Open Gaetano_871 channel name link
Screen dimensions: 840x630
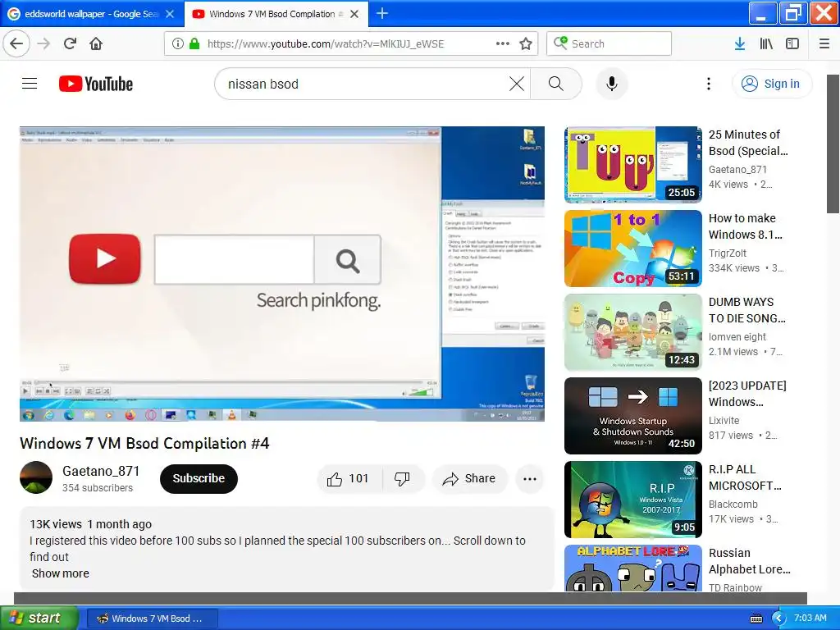[101, 471]
